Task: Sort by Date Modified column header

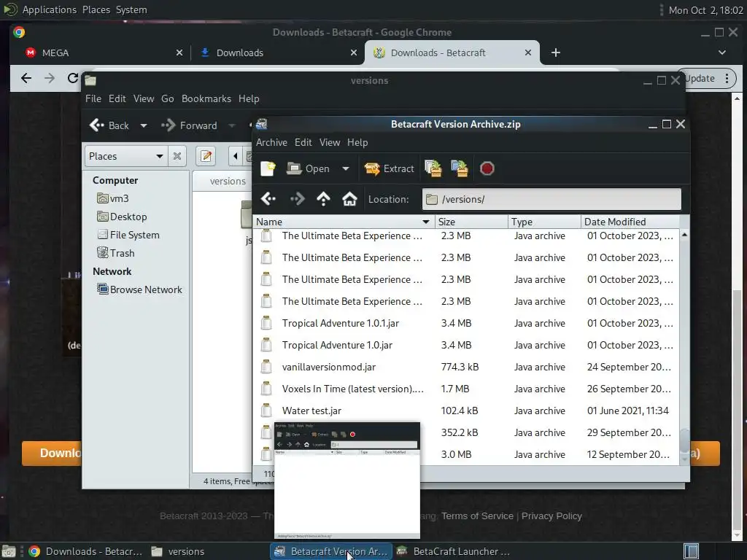Action: [630, 222]
